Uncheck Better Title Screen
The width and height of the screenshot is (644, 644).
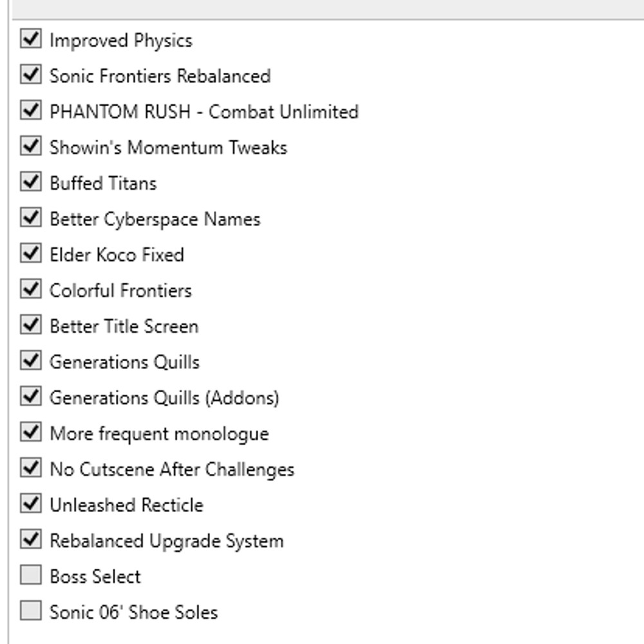click(30, 326)
